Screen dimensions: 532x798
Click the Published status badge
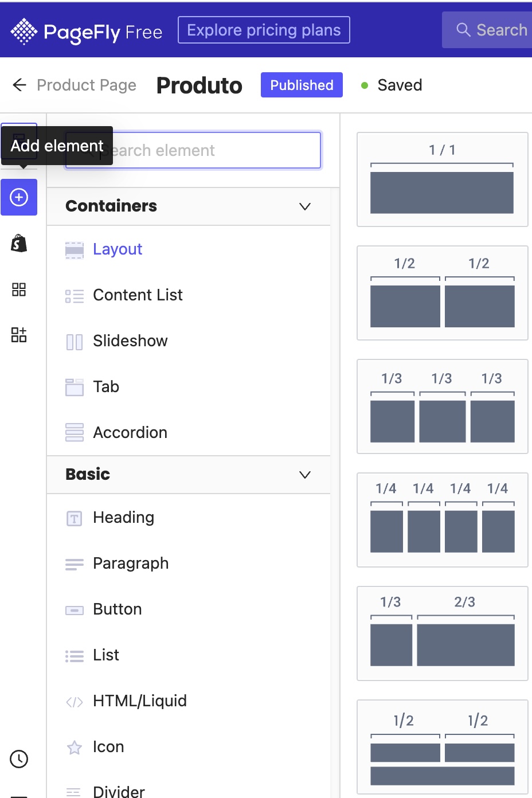302,85
